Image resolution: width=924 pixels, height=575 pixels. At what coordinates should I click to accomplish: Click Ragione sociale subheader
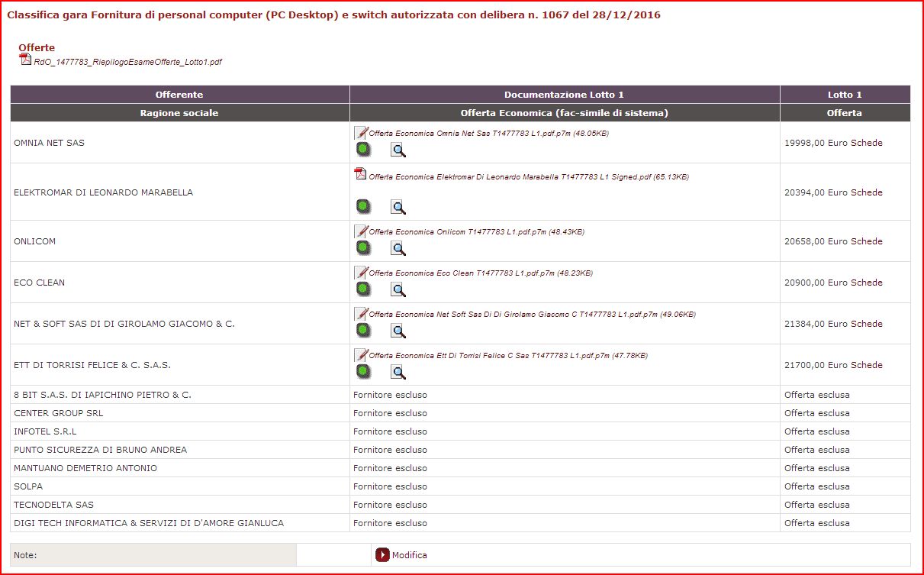tap(179, 113)
